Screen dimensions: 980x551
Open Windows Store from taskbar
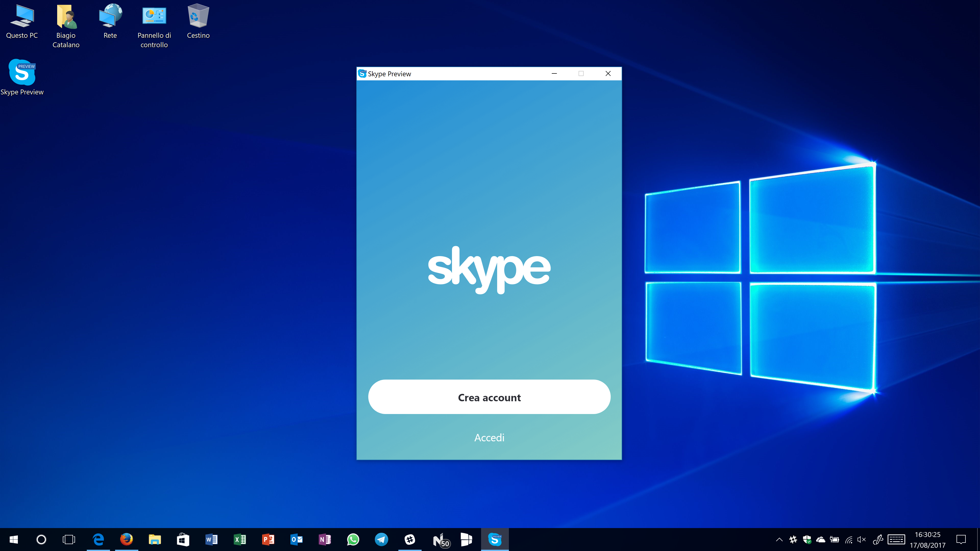tap(183, 539)
